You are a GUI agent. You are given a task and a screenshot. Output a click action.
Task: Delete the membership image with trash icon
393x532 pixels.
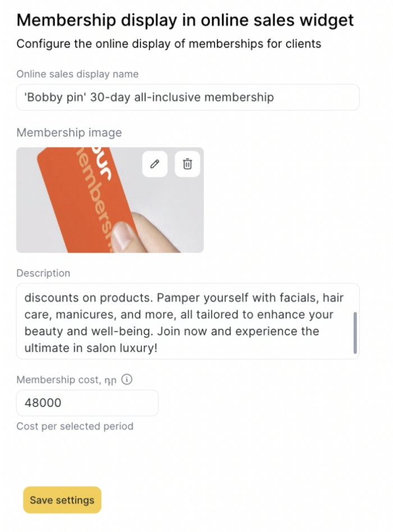tap(188, 164)
